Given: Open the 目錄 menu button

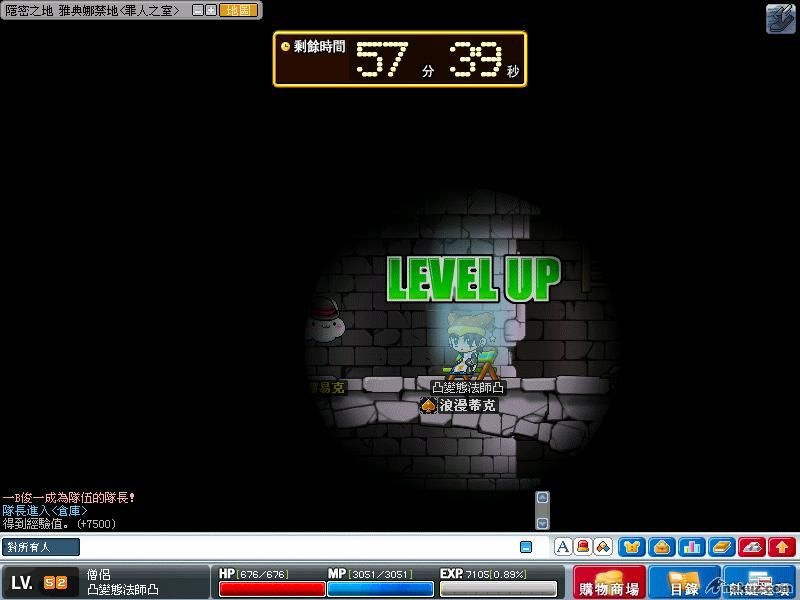Looking at the screenshot, I should point(684,583).
